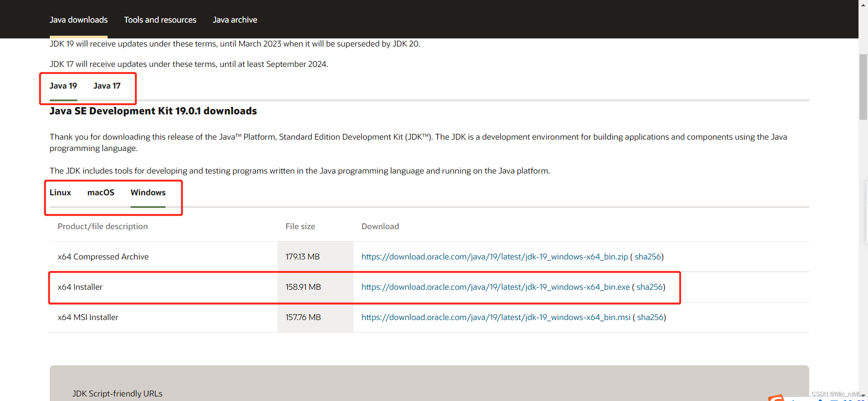This screenshot has height=401, width=868.
Task: Open the Java archive nav tab
Action: (235, 20)
